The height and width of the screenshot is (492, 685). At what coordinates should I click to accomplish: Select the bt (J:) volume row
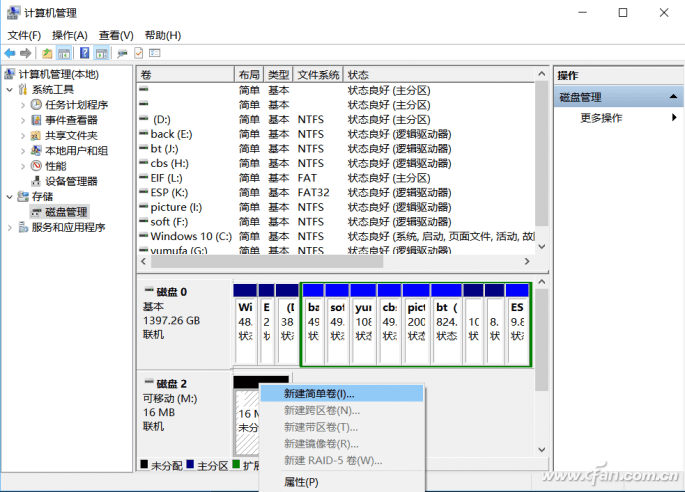point(336,149)
